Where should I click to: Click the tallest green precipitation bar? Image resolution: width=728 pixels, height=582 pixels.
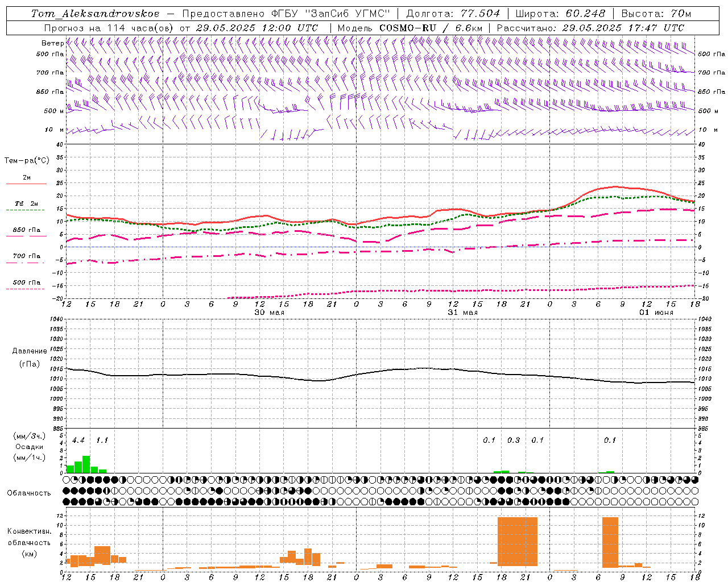tap(86, 464)
